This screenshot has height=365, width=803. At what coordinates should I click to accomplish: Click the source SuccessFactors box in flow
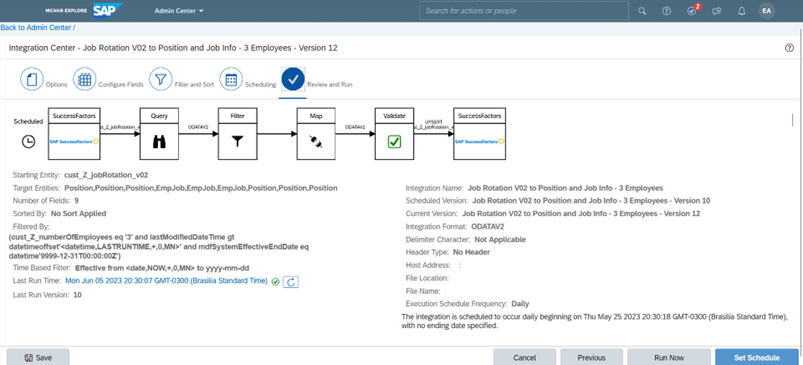75,134
